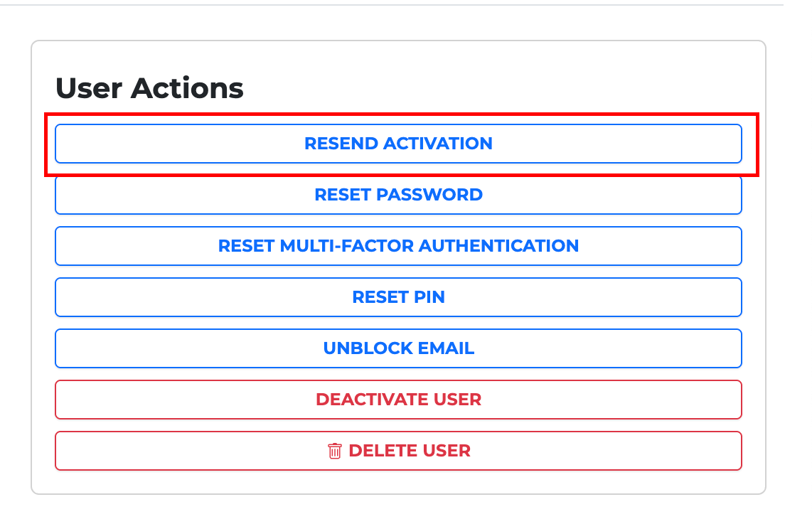The height and width of the screenshot is (524, 812).
Task: Click the Reset Password button
Action: pyautogui.click(x=398, y=195)
